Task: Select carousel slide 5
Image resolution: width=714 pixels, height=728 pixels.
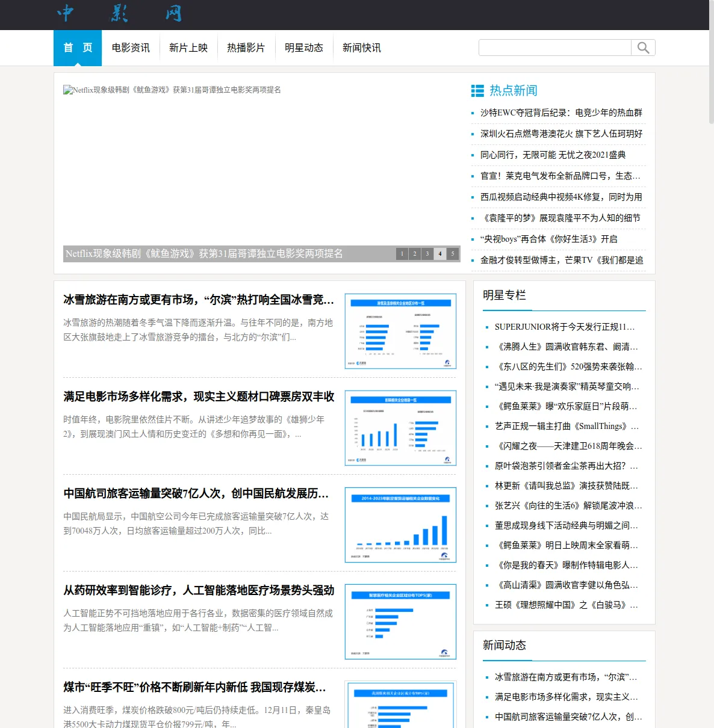Action: pos(453,254)
